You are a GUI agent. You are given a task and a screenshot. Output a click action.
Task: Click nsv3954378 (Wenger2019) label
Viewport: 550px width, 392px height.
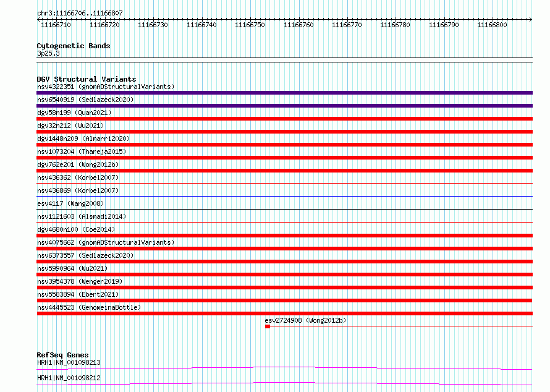click(x=80, y=281)
